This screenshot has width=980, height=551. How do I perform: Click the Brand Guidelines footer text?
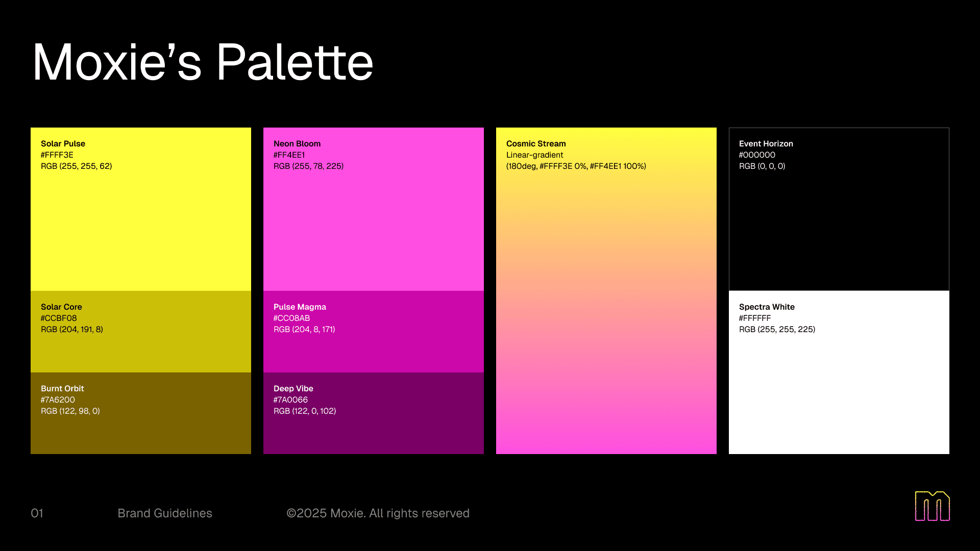pyautogui.click(x=164, y=513)
